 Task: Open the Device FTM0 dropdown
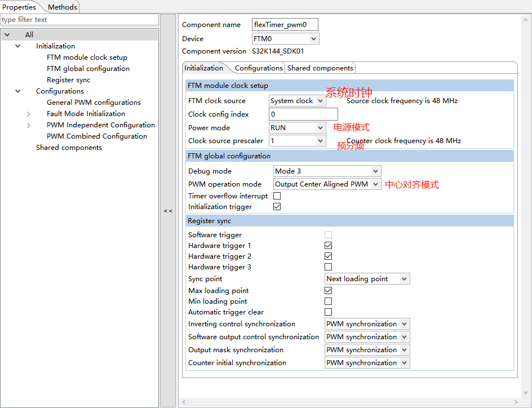point(285,39)
